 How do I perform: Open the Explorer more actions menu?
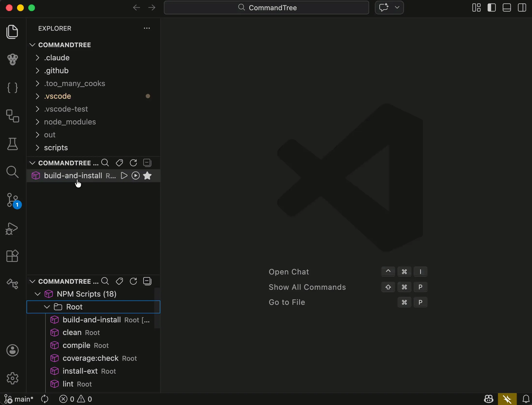pos(147,28)
